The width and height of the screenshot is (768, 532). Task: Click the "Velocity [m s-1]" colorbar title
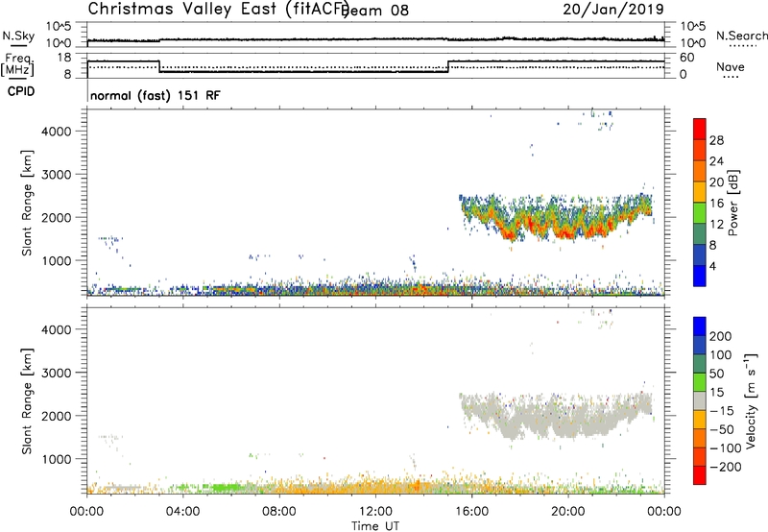tap(751, 400)
